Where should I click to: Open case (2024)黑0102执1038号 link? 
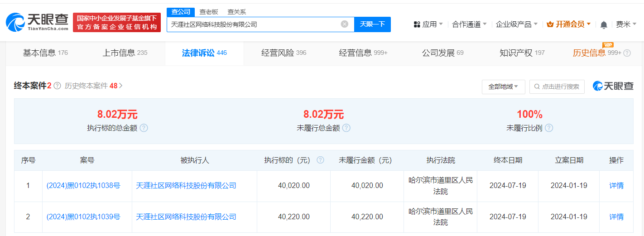pyautogui.click(x=83, y=186)
